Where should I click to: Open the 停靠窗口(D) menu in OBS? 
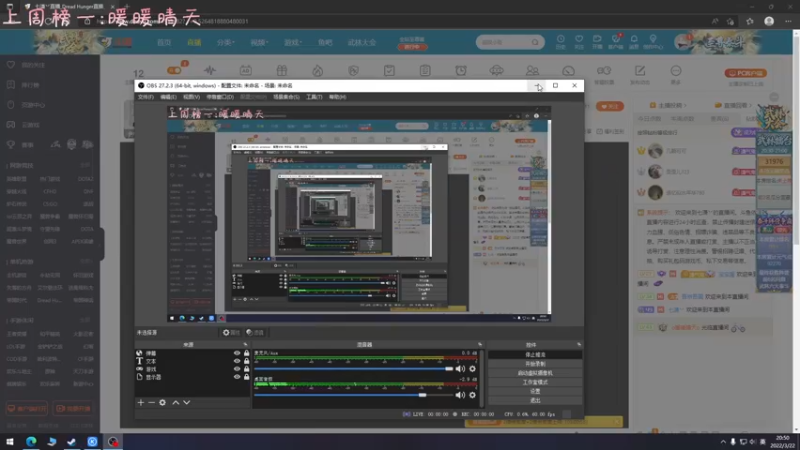220,97
